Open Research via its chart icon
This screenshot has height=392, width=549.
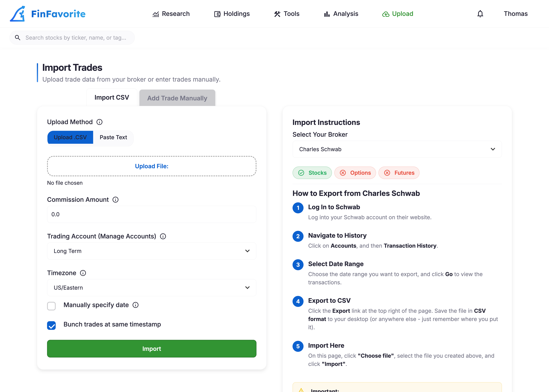point(156,14)
